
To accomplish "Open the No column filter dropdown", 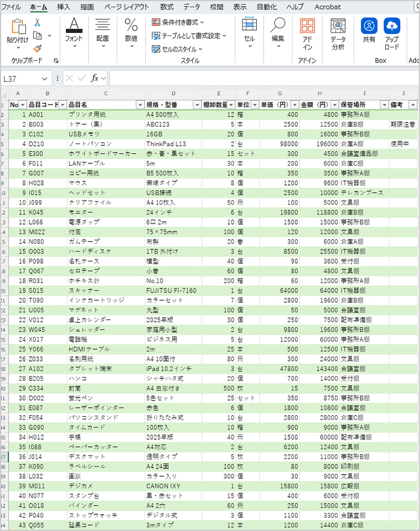I will (x=23, y=105).
